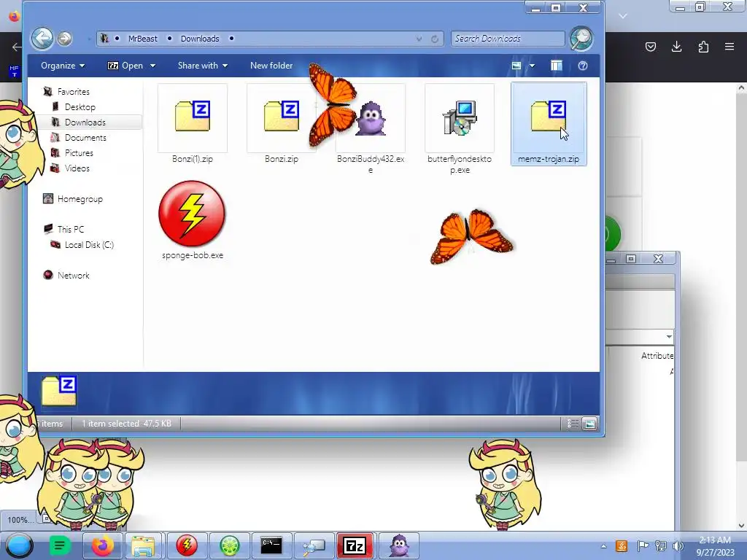This screenshot has height=560, width=747.
Task: Open Explorer help question mark icon
Action: tap(583, 66)
